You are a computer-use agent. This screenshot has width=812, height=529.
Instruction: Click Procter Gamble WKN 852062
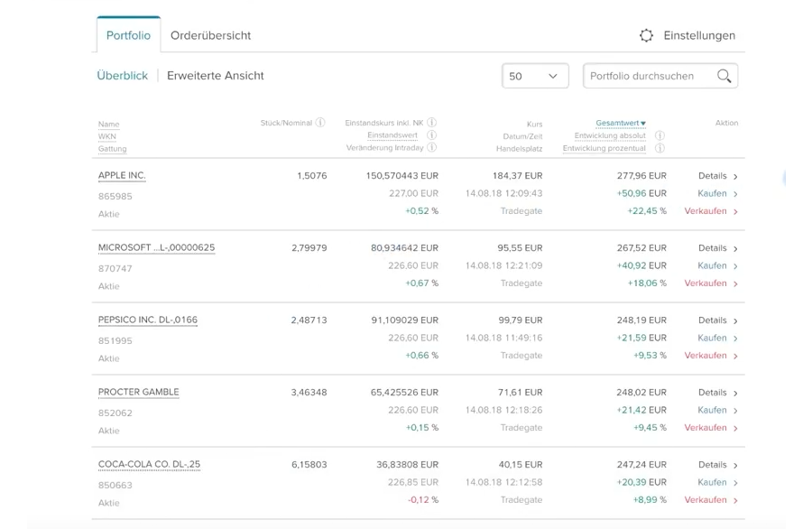click(115, 413)
